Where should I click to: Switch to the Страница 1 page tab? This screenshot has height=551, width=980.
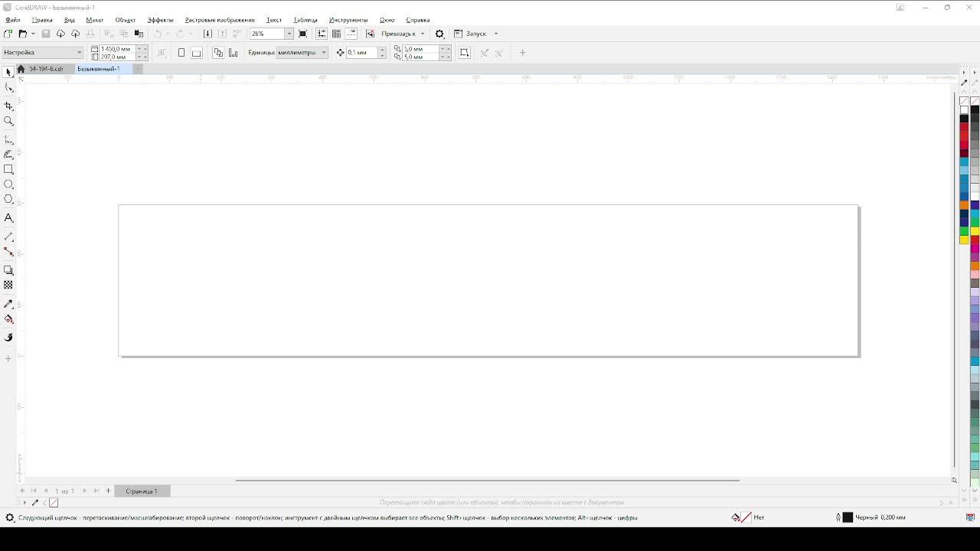coord(142,491)
